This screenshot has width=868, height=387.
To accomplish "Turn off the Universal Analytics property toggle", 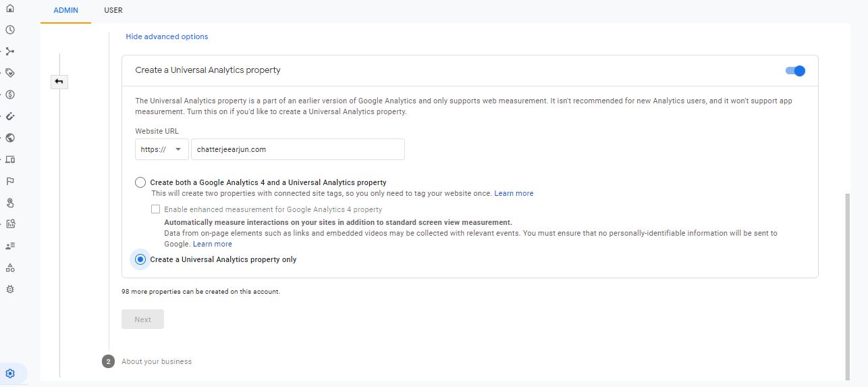I will pyautogui.click(x=796, y=71).
